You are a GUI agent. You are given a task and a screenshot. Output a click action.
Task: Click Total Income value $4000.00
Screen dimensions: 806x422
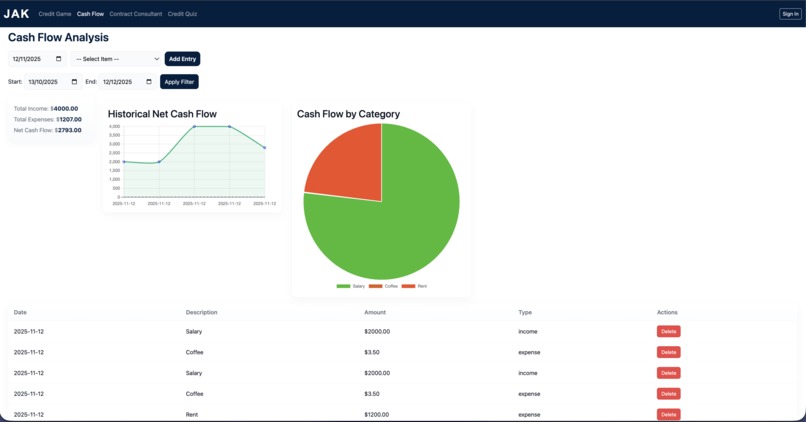click(x=65, y=109)
